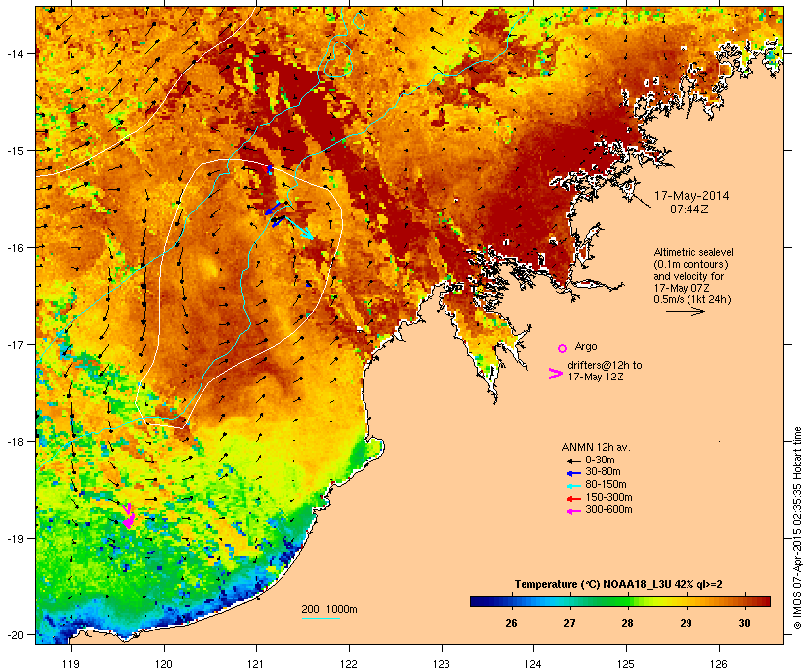Click the magenta 300-600m arrow legend icon
Screen dimensions: 810x672
click(x=573, y=511)
